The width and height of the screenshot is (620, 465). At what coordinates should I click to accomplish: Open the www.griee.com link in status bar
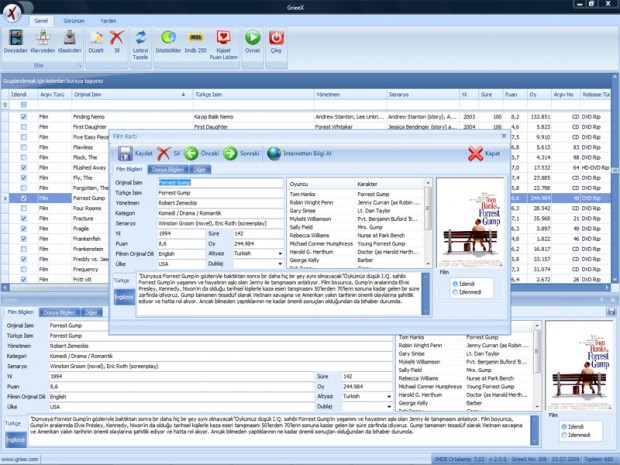20,459
